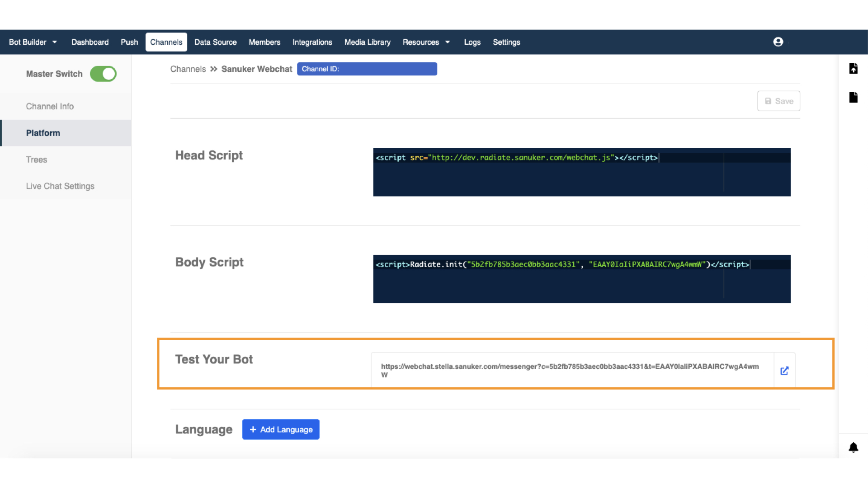
Task: Open the Integrations menu item
Action: click(312, 42)
